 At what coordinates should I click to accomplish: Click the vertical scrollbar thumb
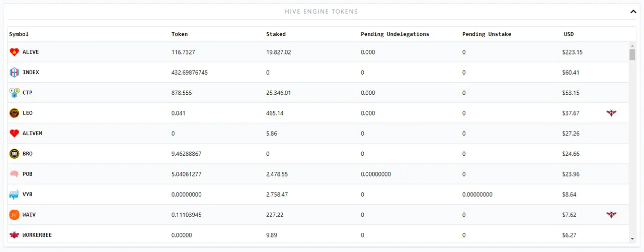coord(632,54)
